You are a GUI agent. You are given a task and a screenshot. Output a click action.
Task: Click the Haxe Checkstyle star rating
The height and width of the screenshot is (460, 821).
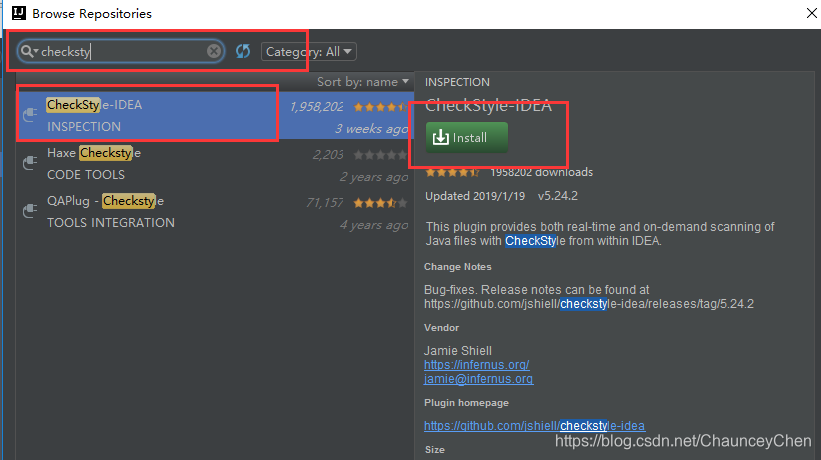[x=381, y=155]
